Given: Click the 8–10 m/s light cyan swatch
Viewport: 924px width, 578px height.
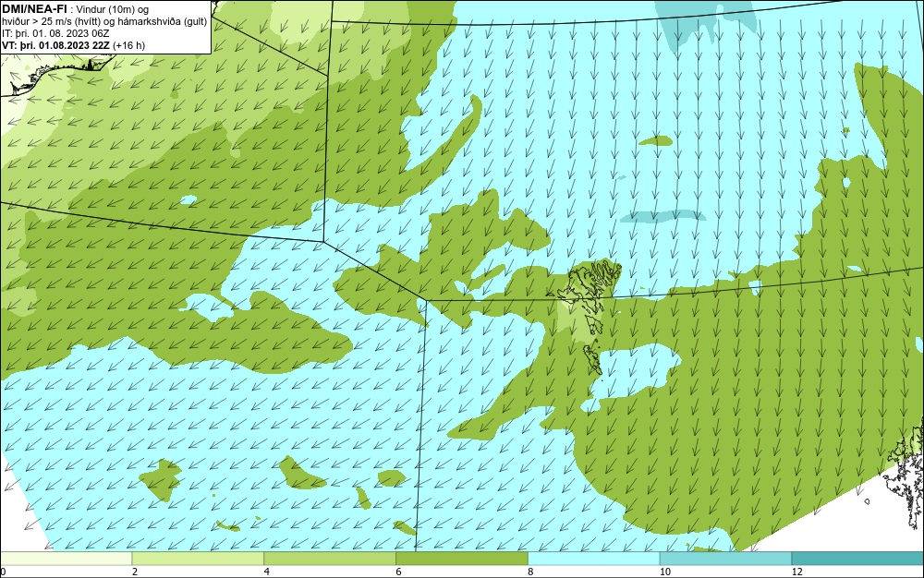Looking at the screenshot, I should point(594,558).
